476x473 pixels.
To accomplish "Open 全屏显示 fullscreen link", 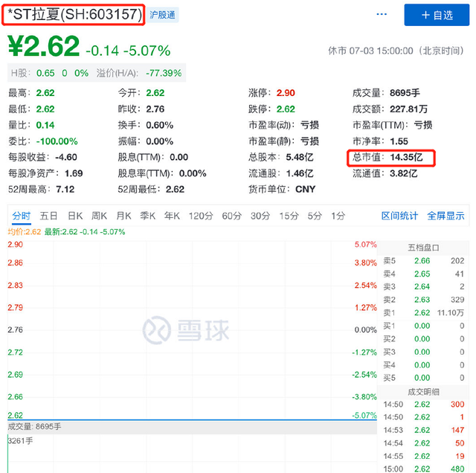I will 446,216.
